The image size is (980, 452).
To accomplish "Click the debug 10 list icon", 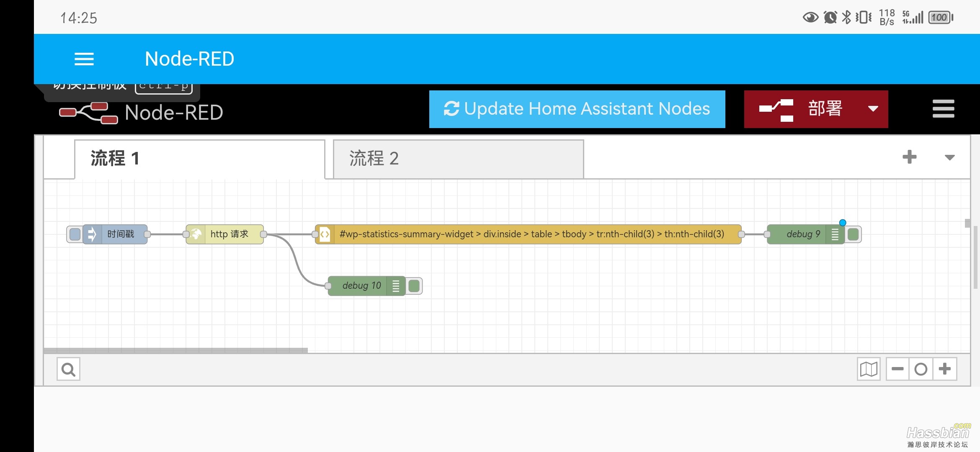I will tap(396, 286).
